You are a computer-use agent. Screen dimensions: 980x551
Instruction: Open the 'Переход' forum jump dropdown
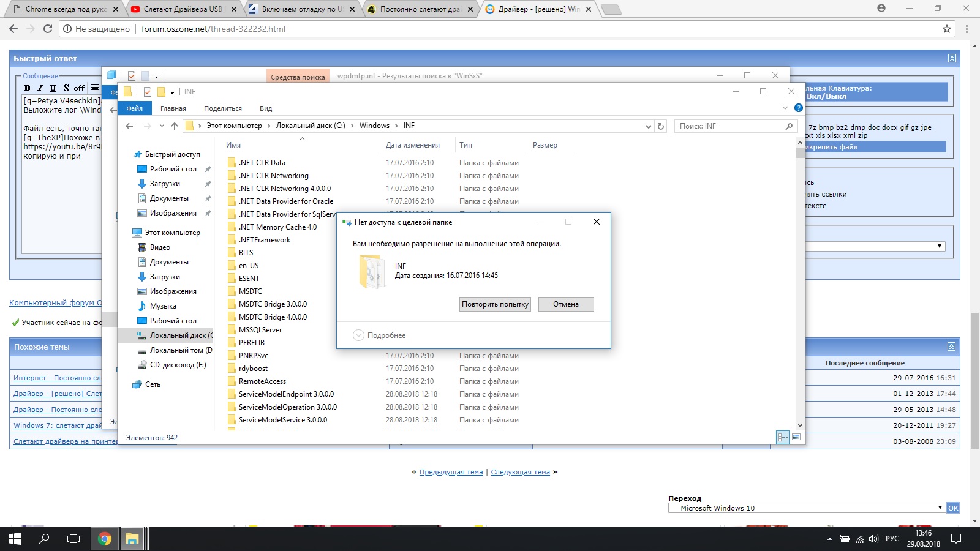pos(807,508)
